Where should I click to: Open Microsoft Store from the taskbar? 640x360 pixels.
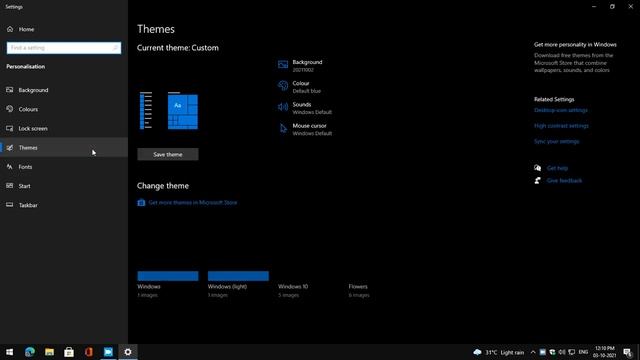[x=69, y=352]
